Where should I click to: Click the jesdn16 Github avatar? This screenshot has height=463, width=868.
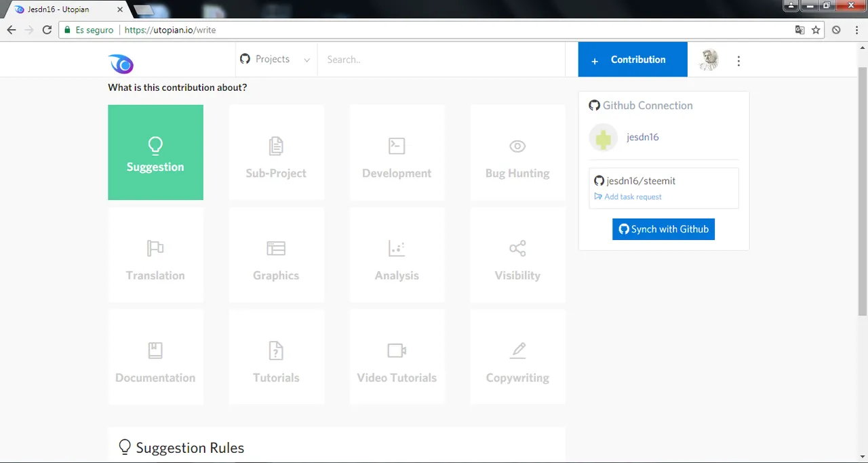click(x=603, y=138)
